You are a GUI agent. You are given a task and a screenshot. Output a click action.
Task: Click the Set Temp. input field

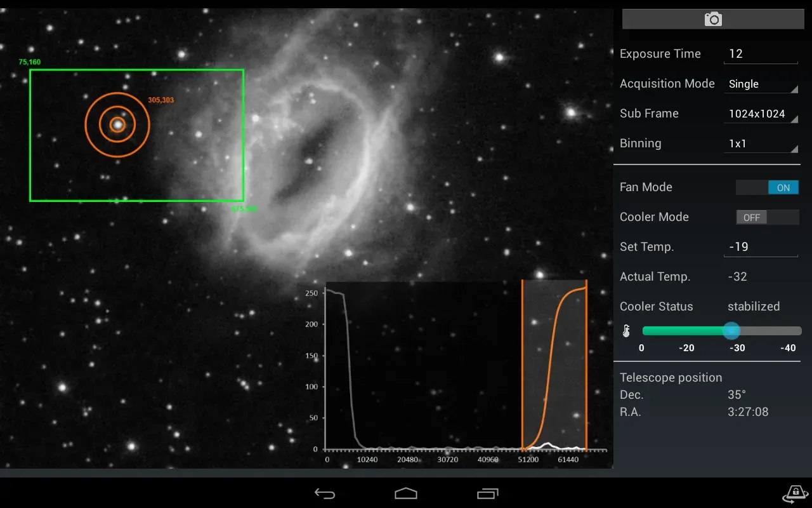[761, 247]
